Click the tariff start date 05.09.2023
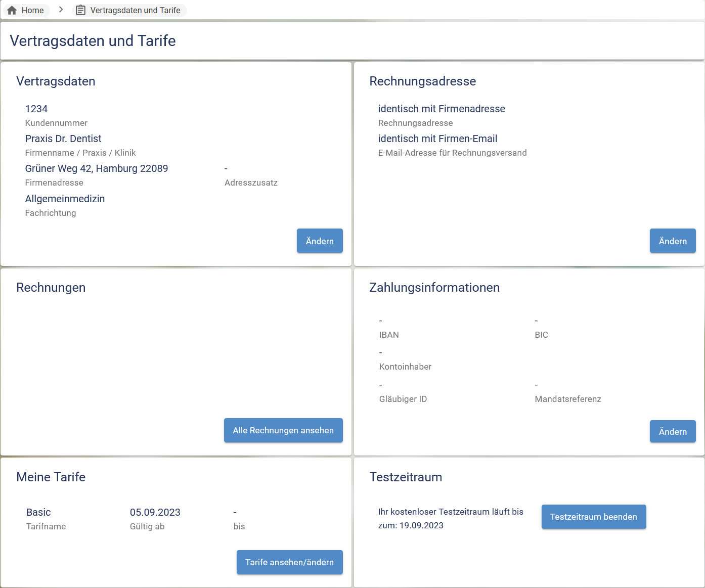 point(155,512)
